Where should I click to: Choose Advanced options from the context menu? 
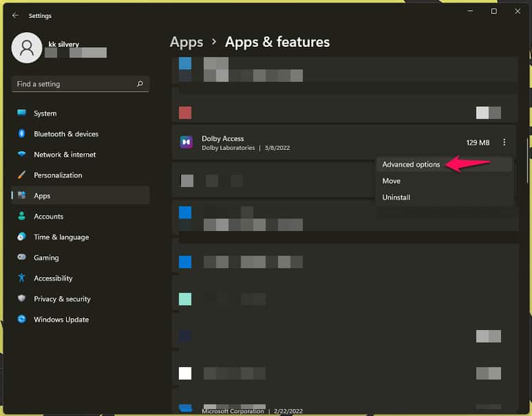pyautogui.click(x=411, y=164)
